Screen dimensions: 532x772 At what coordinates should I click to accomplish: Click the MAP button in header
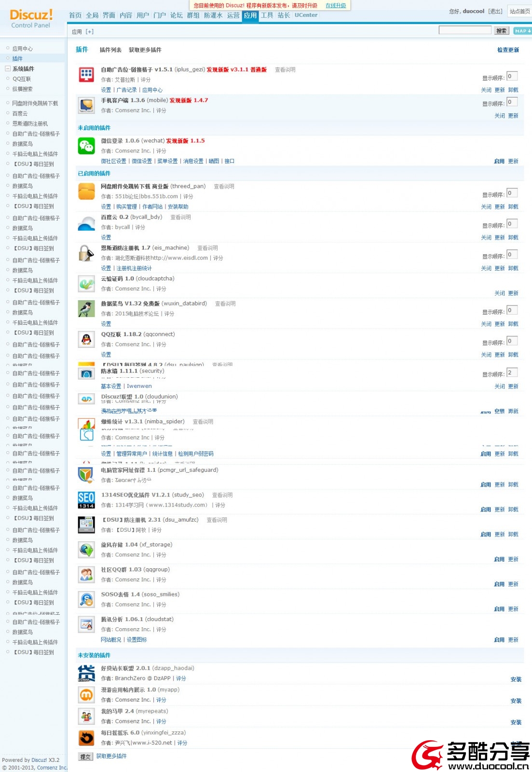coord(522,31)
